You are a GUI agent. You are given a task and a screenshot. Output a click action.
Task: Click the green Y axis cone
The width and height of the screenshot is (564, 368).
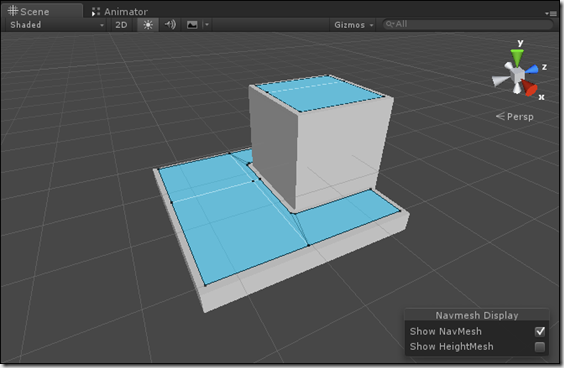pos(517,58)
